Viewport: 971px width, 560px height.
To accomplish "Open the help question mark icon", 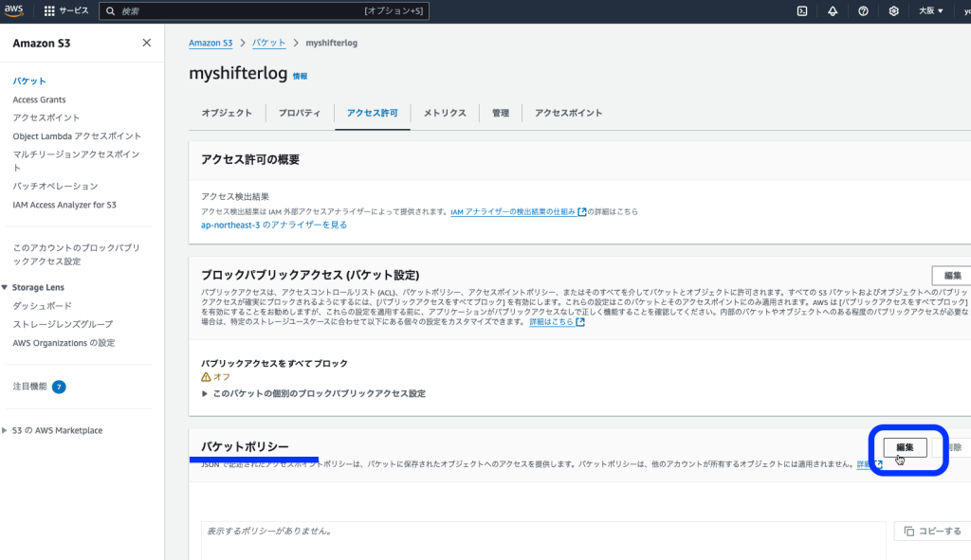I will coord(863,11).
